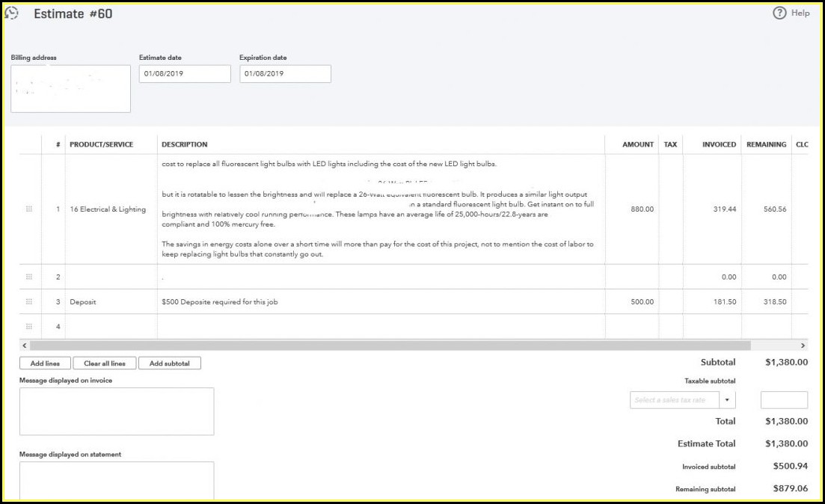Click the left scroll arrow of table
The width and height of the screenshot is (825, 504).
(x=24, y=346)
